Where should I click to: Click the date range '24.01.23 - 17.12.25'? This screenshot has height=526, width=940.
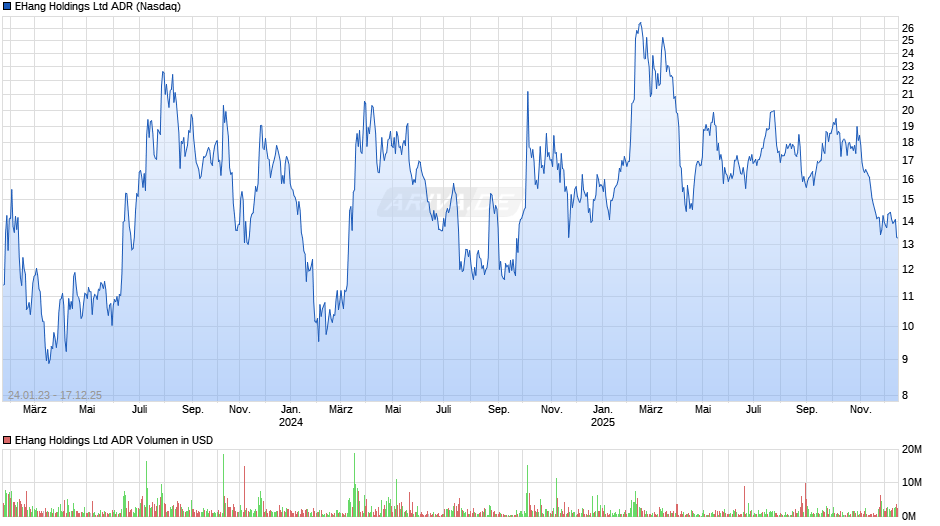(x=55, y=395)
